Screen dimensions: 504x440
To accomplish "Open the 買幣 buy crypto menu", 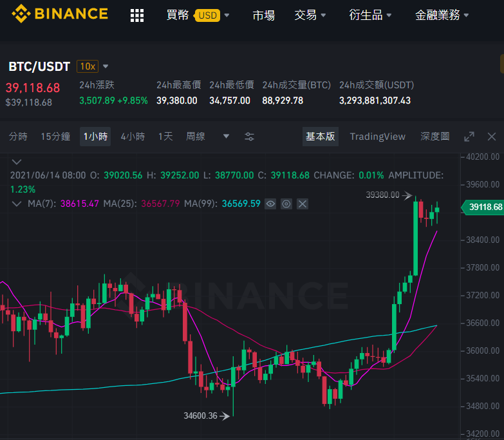I will pos(178,15).
